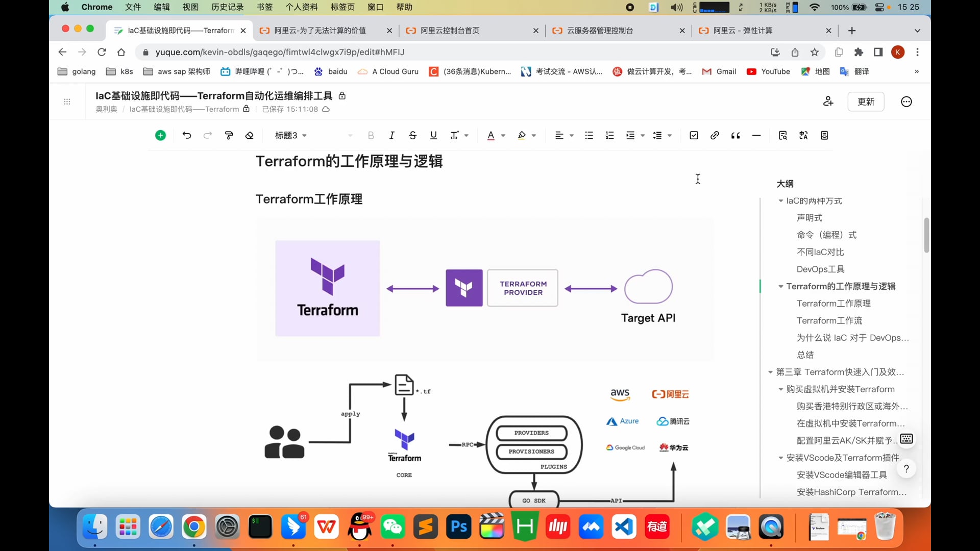Click the 更新 button

point(865,102)
